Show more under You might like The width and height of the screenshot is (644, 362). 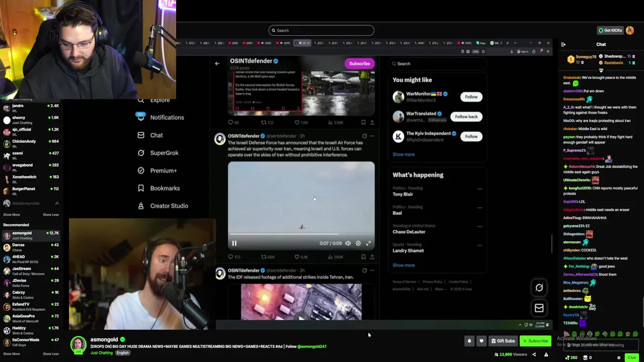click(x=404, y=154)
